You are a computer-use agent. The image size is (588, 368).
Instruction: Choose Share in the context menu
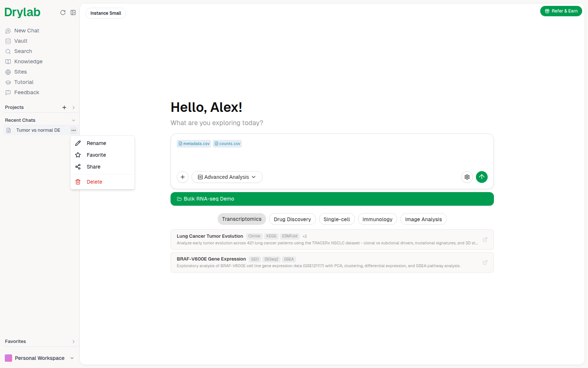[x=103, y=167]
